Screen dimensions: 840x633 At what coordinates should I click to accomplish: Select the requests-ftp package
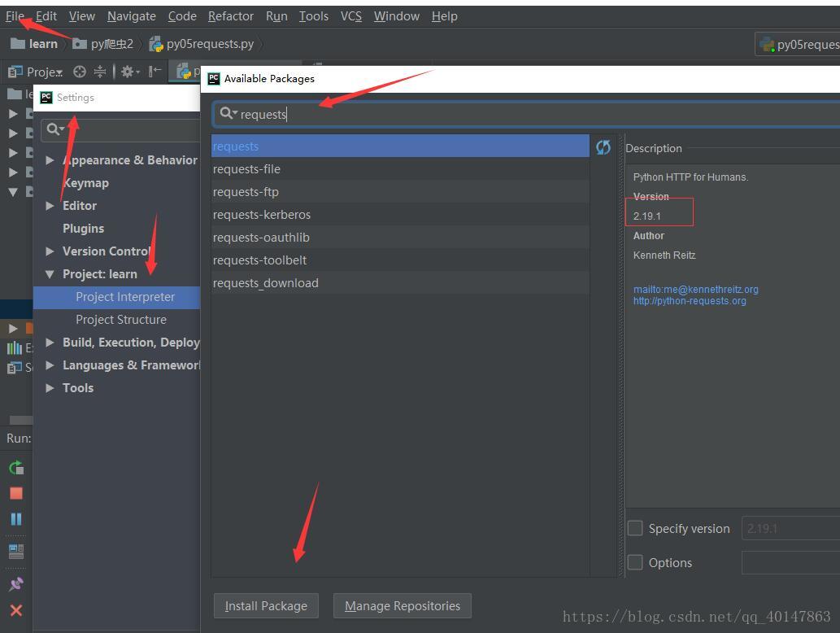(x=400, y=192)
